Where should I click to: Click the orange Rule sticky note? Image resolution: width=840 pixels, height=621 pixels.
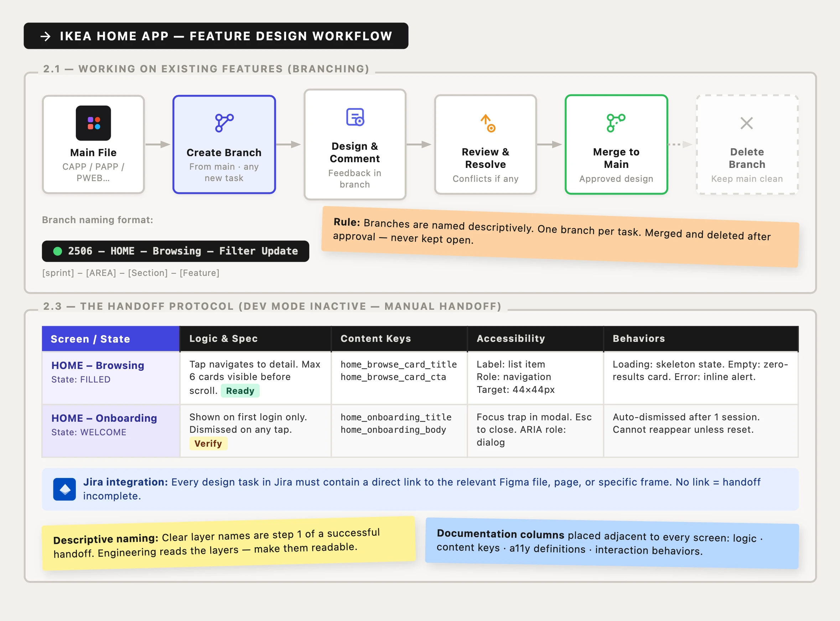(560, 236)
